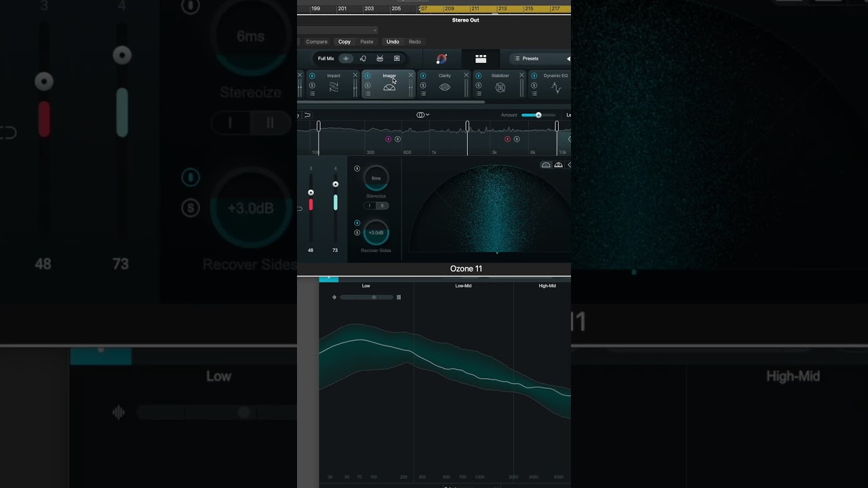The image size is (868, 488).
Task: Open the Dynamic EQ module preset list icon
Action: [534, 94]
